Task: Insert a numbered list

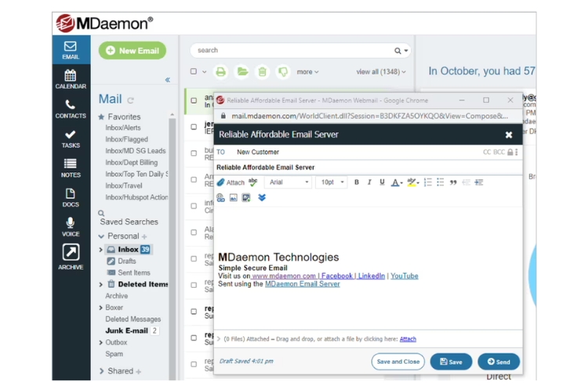Action: coord(428,183)
